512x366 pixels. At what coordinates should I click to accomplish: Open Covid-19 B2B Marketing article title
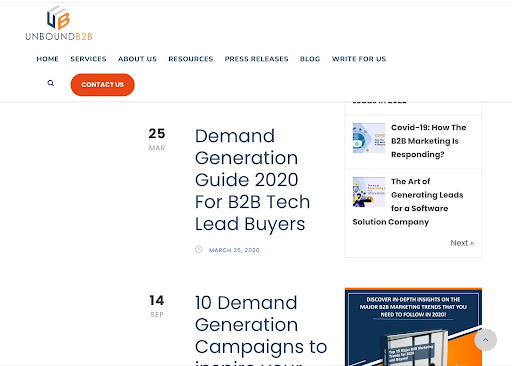[x=429, y=141]
